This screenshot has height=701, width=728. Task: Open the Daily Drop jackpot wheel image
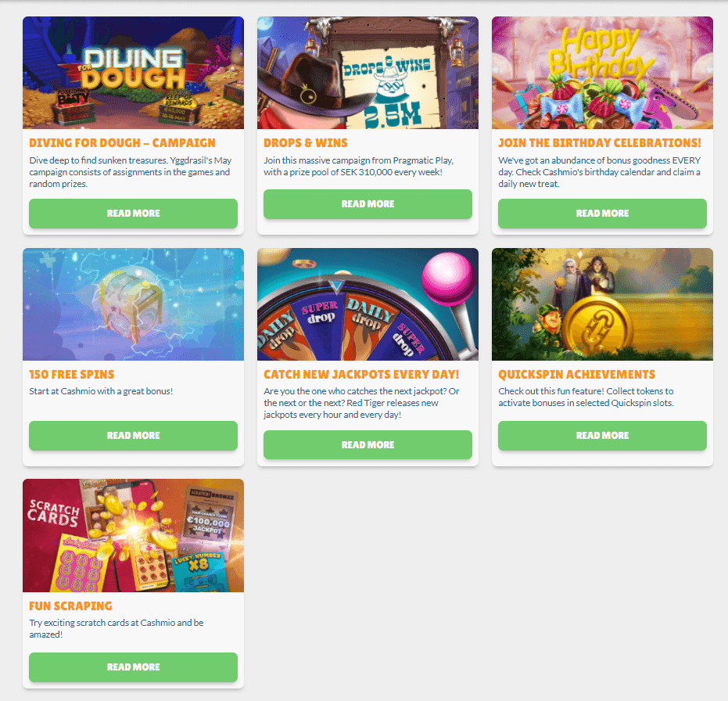click(368, 304)
